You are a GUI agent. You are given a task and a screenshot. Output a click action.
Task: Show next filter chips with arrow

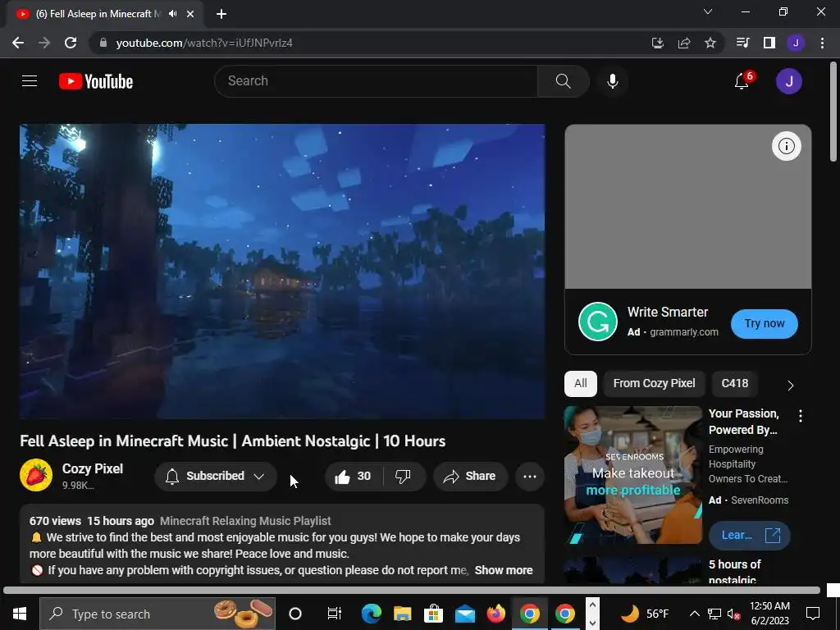[791, 386]
